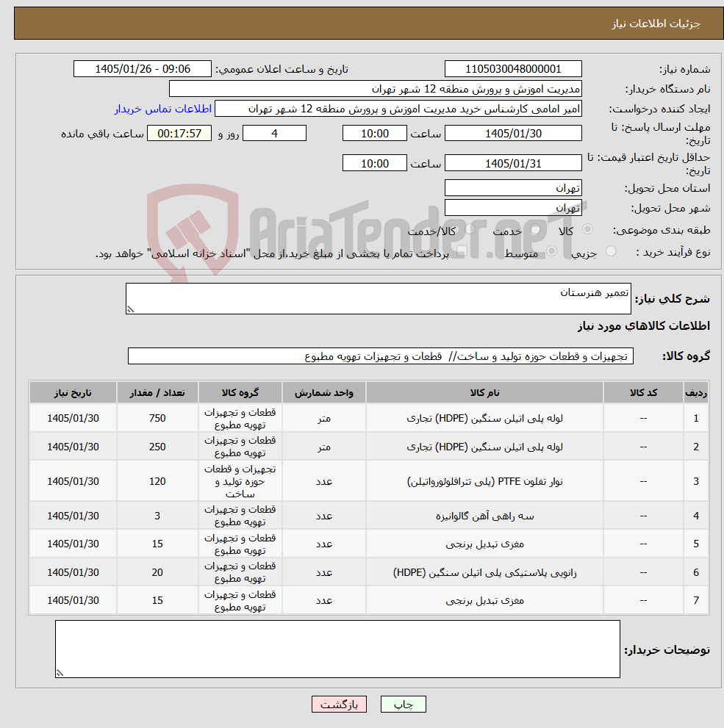Click the price validity time 10:00 field
The width and height of the screenshot is (724, 728).
point(375,163)
